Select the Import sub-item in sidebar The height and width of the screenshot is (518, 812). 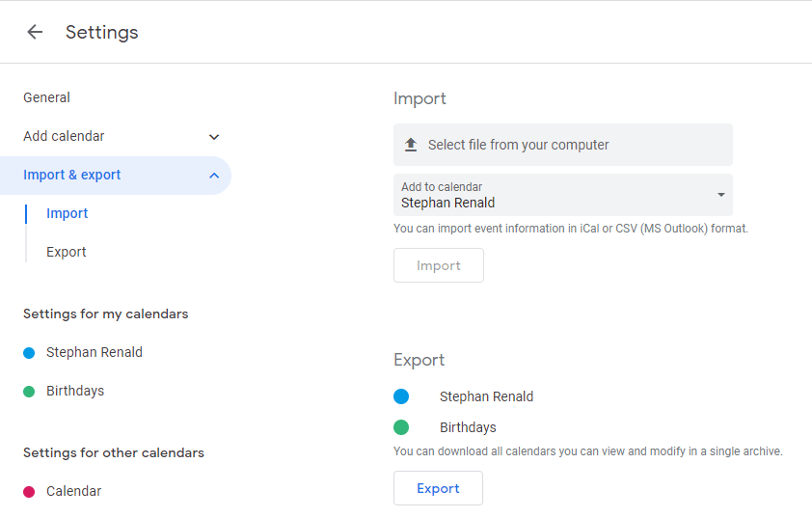[x=67, y=213]
